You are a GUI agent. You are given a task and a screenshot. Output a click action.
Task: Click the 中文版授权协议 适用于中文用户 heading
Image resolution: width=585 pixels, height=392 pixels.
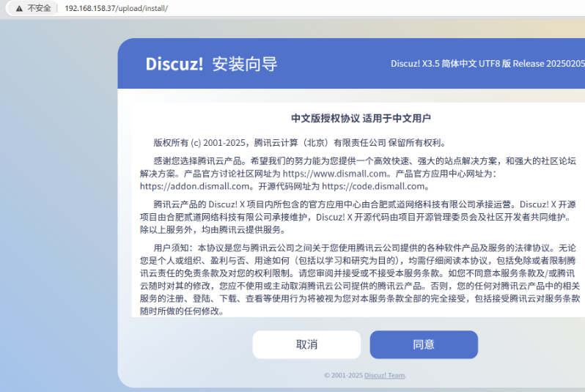point(361,118)
